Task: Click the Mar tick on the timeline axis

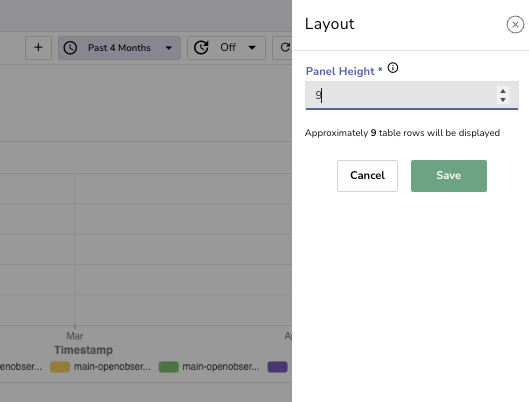Action: 75,336
